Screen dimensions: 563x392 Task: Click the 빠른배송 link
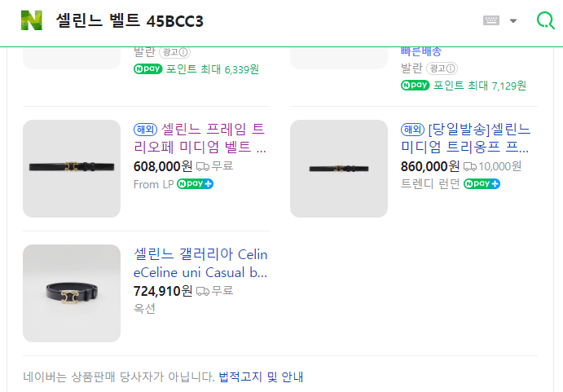point(421,51)
